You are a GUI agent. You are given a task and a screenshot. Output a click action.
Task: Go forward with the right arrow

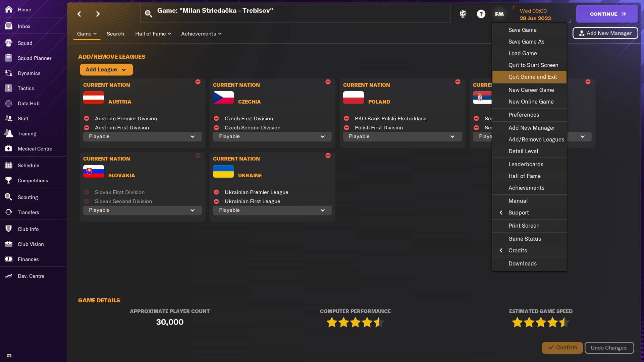click(x=98, y=14)
